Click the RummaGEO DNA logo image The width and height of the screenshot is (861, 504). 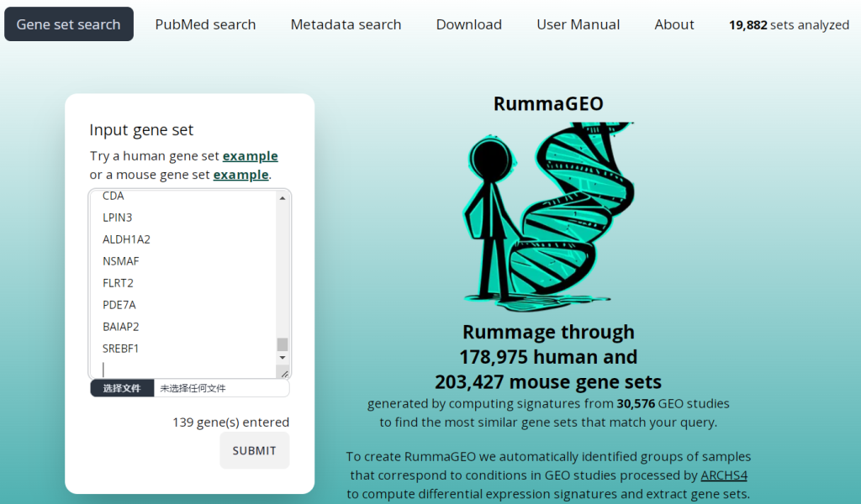[548, 217]
